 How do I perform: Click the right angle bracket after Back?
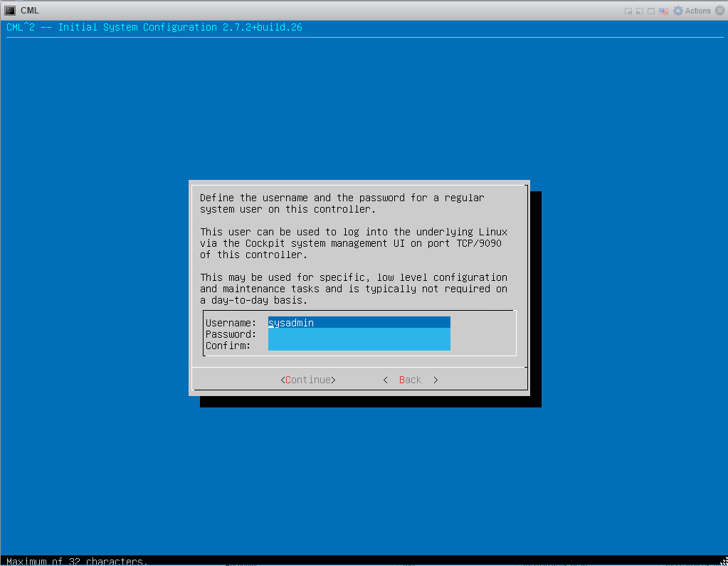436,380
